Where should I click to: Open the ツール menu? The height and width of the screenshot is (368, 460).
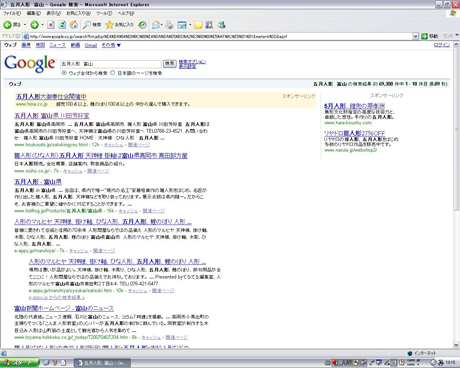104,13
